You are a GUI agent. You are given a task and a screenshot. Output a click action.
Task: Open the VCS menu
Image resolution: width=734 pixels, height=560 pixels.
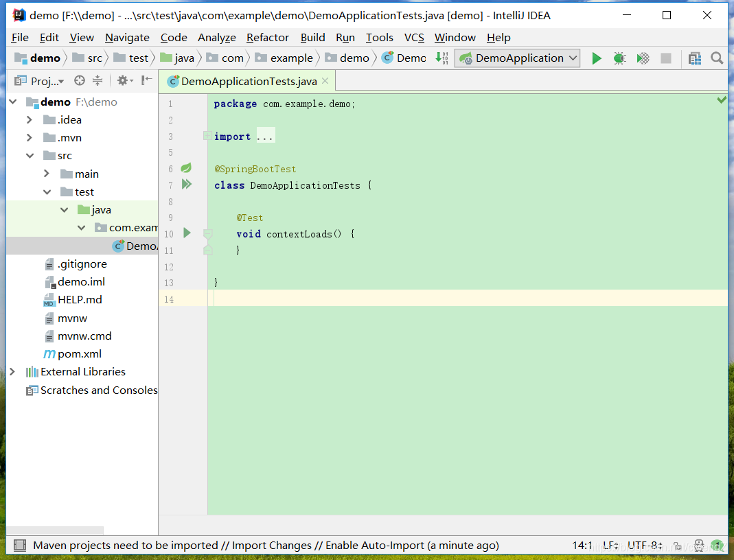click(414, 38)
